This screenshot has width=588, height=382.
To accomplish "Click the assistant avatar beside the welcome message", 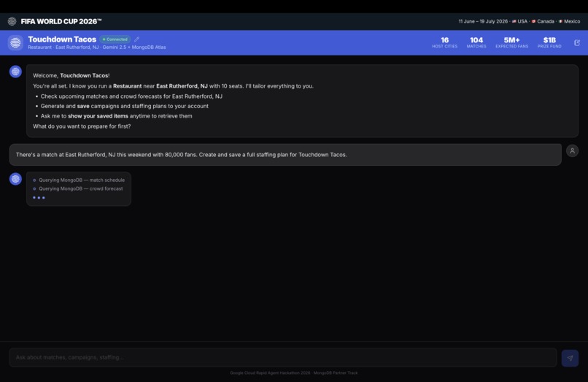I will [x=15, y=72].
